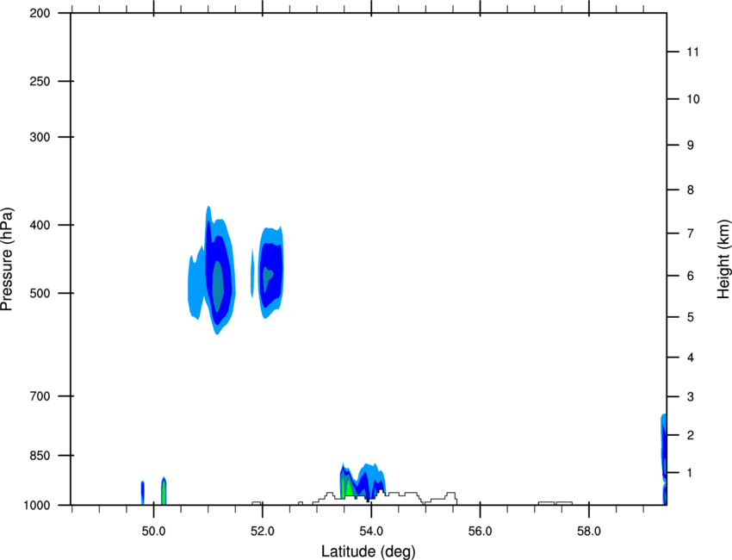Click the 'Height (km)' axis title
Image resolution: width=732 pixels, height=560 pixels.
[723, 258]
